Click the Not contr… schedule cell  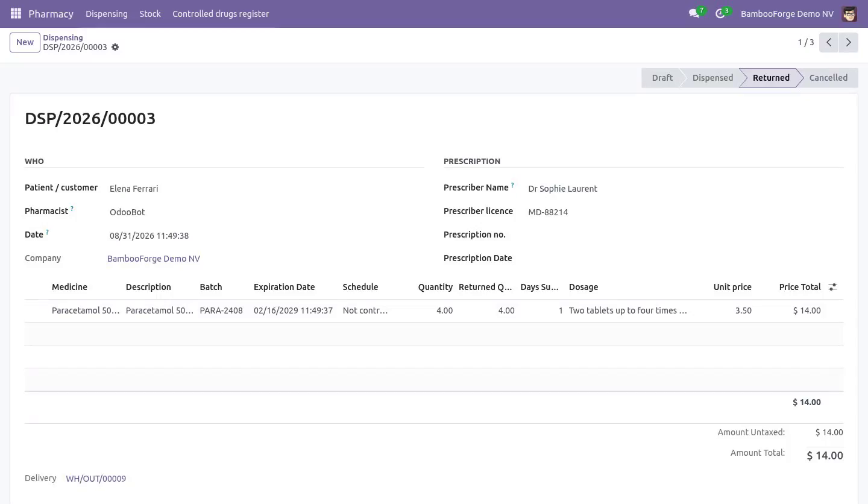click(x=365, y=310)
